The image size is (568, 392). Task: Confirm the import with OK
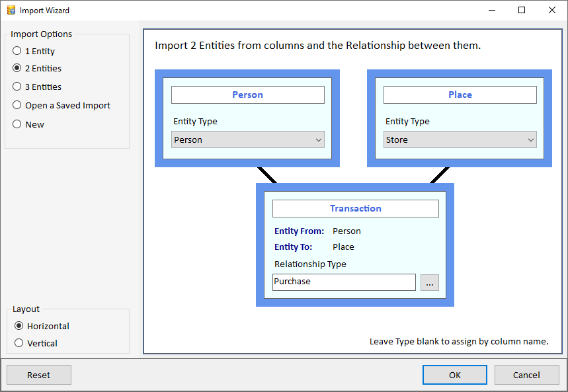pos(454,374)
